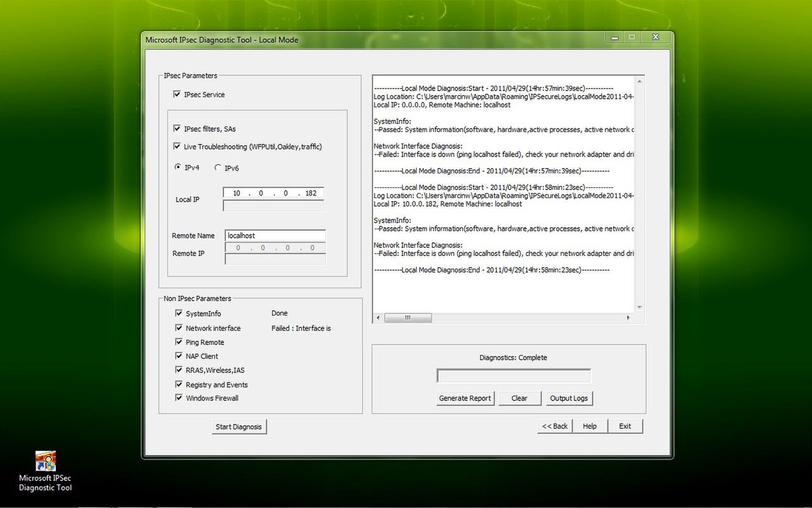Click the Start Diagnosis button
Screen dimensions: 812x508
pos(239,427)
